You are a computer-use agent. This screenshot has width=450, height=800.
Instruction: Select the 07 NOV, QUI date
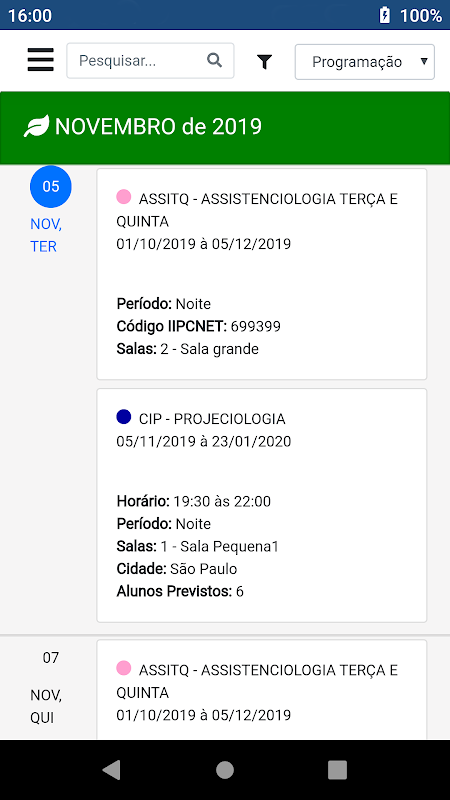pos(47,687)
